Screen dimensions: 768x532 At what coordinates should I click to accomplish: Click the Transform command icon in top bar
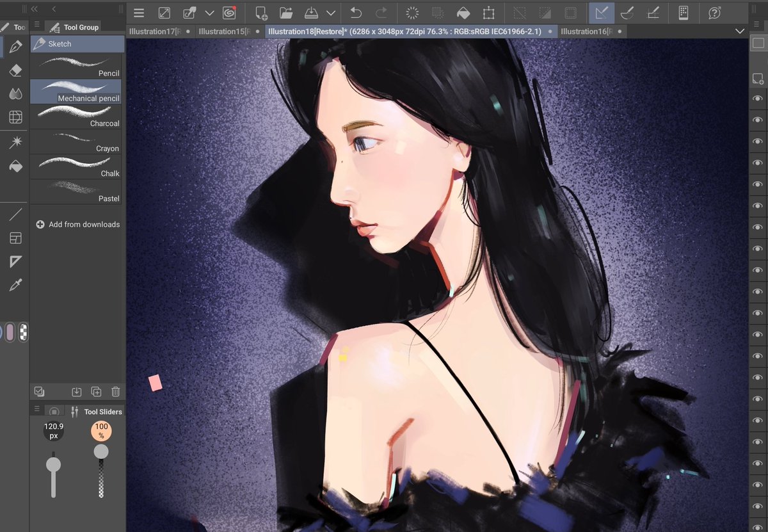click(x=488, y=13)
